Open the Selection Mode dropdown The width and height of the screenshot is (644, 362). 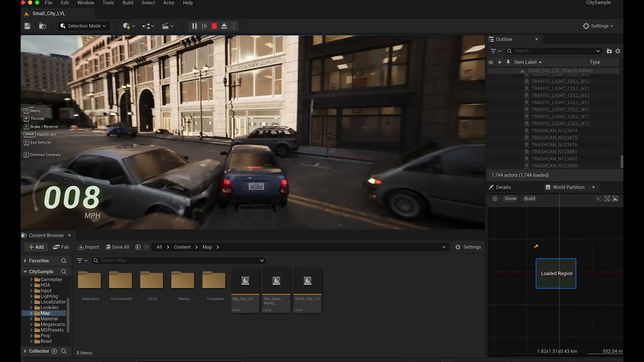tap(83, 26)
